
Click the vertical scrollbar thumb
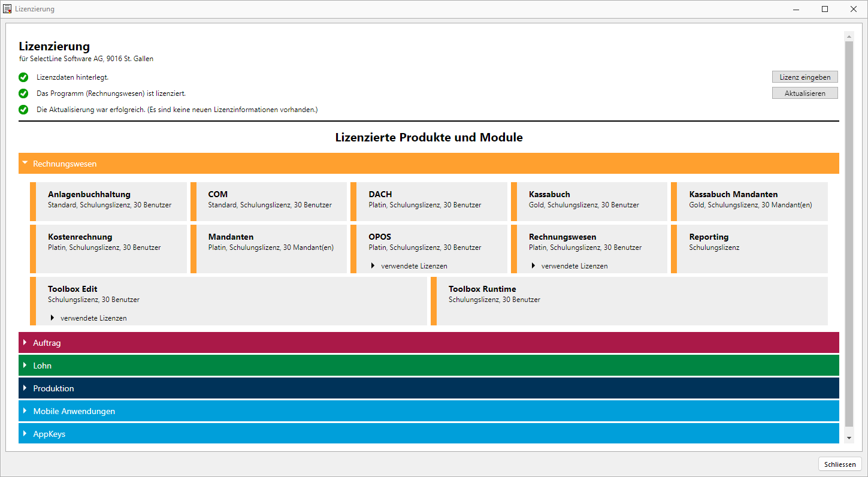coord(849,234)
